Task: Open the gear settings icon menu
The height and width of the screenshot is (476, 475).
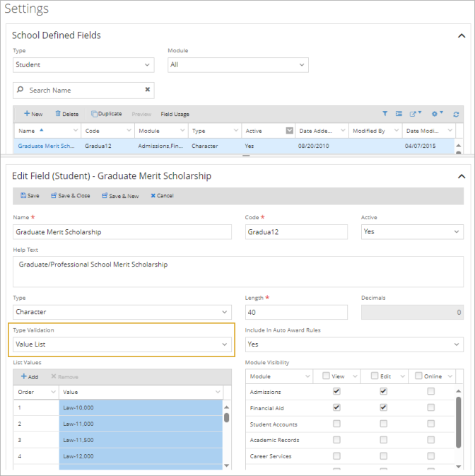Action: click(437, 114)
